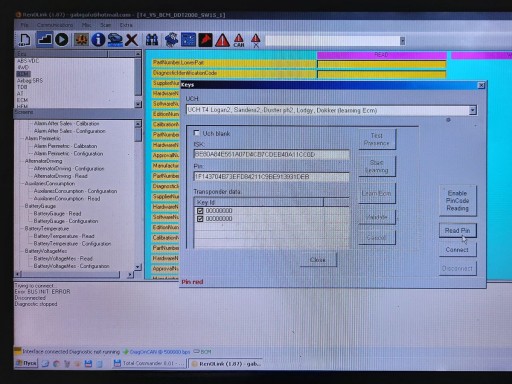Click Enable PinCode Reading button

[458, 201]
